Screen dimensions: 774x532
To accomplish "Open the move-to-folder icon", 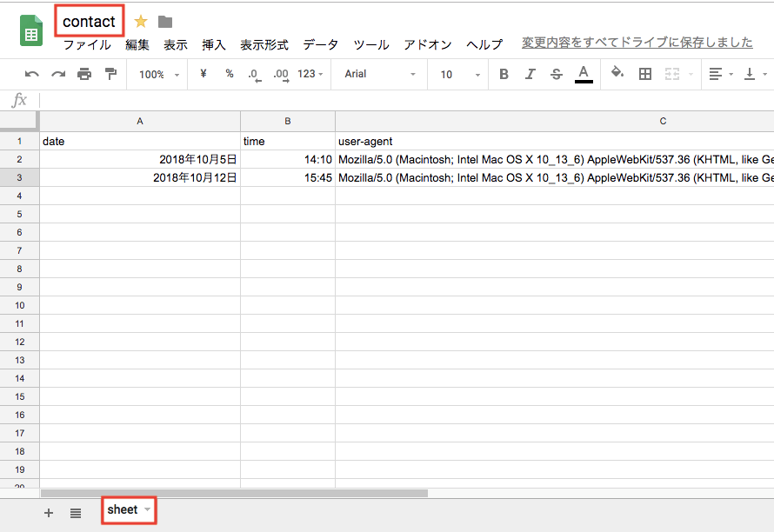I will (x=165, y=22).
